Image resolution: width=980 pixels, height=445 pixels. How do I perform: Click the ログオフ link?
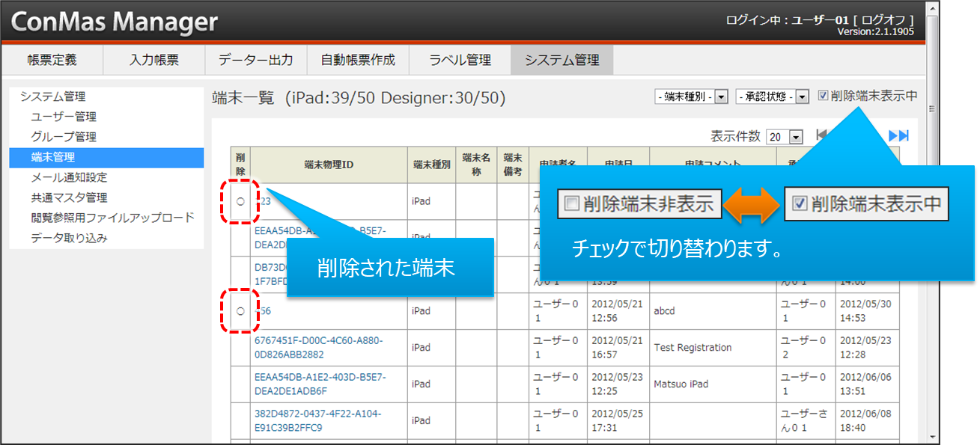(886, 19)
